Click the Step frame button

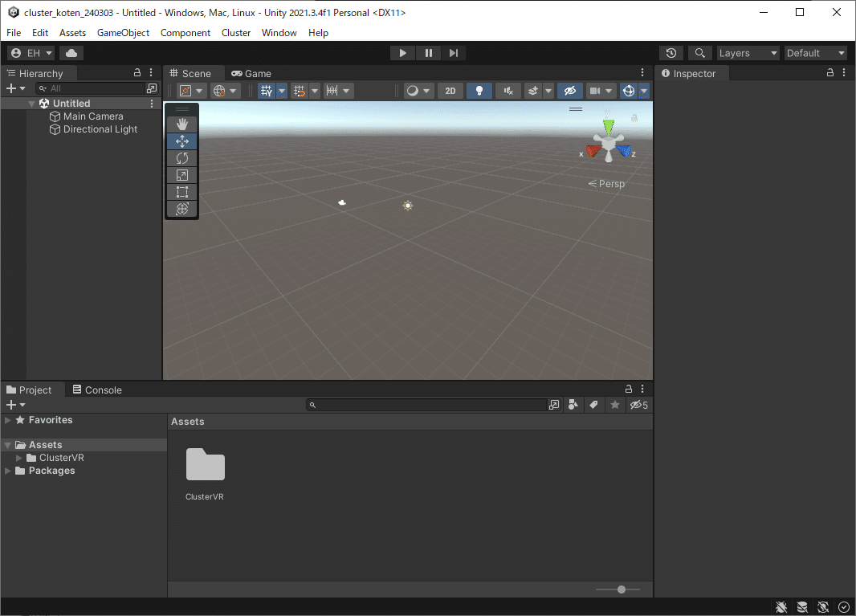click(453, 53)
